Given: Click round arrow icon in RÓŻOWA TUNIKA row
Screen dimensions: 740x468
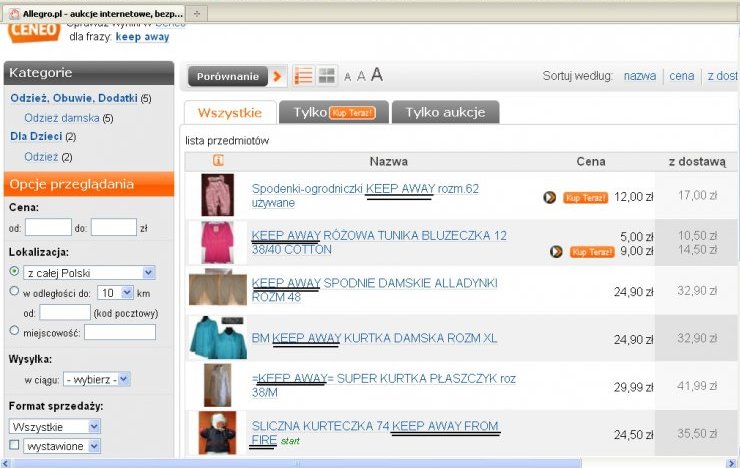Looking at the screenshot, I should tap(556, 251).
